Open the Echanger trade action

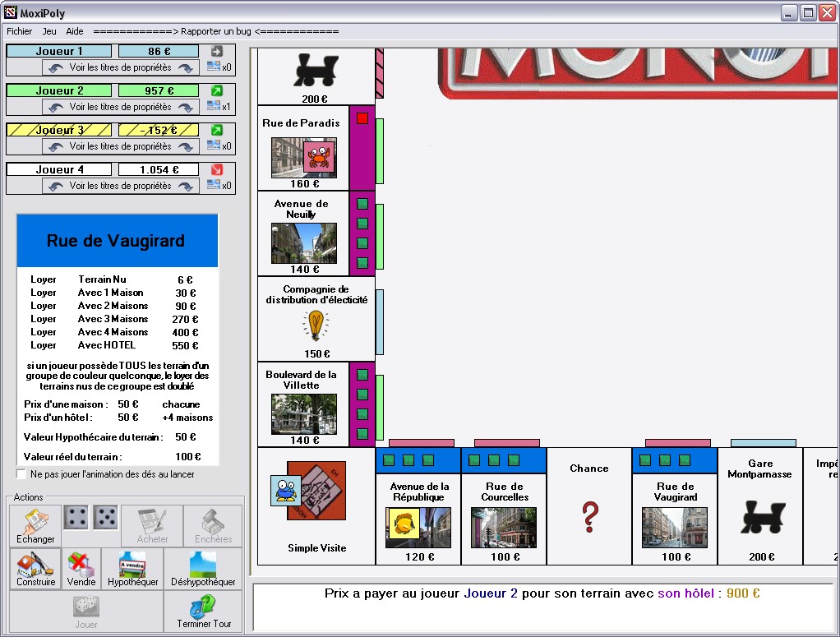point(35,525)
